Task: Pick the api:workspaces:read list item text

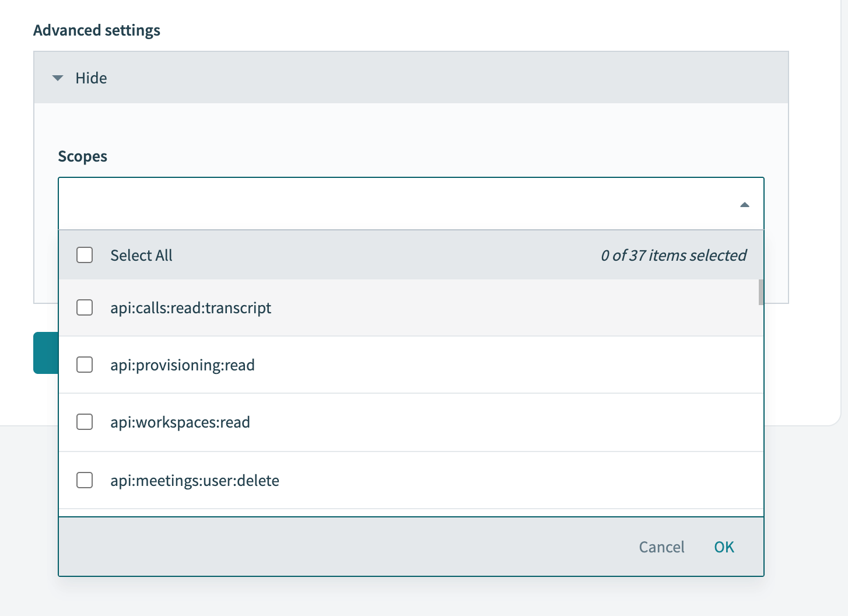Action: point(180,422)
